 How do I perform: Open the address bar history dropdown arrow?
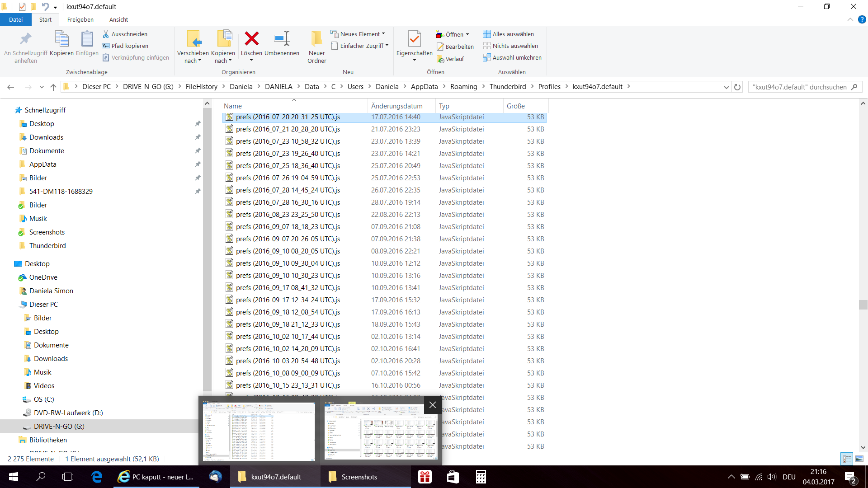(726, 87)
